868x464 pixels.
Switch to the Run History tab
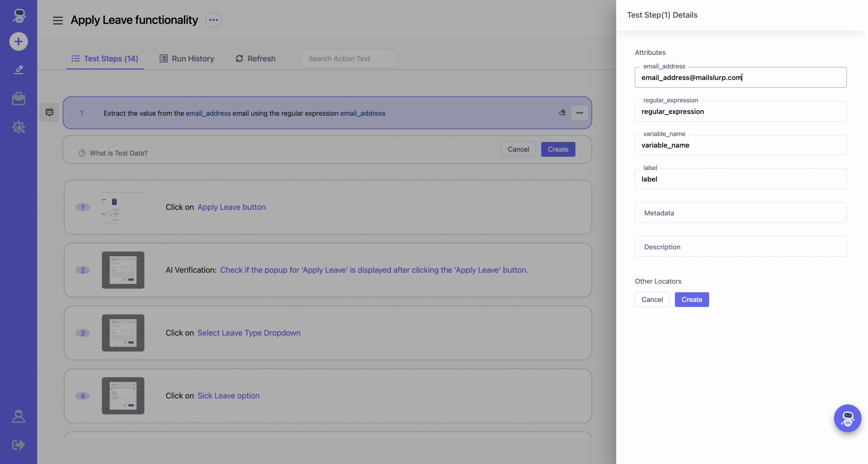[187, 59]
